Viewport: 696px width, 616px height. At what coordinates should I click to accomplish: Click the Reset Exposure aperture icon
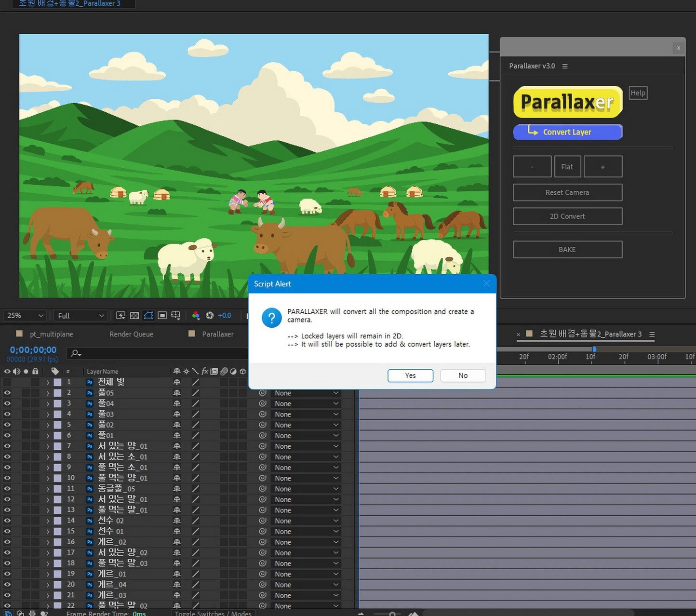(x=210, y=315)
